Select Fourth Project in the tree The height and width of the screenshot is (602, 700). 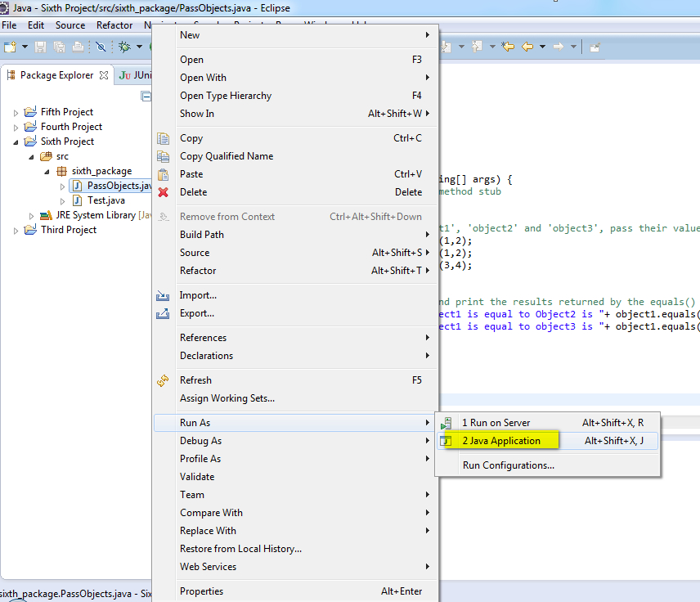(x=71, y=127)
